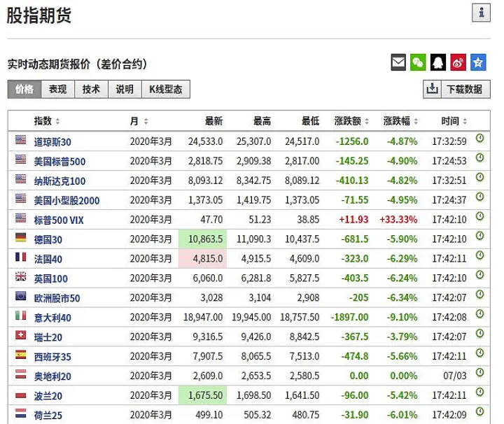The width and height of the screenshot is (504, 424).
Task: Click the clock icon in 德国30 row
Action: 480,236
